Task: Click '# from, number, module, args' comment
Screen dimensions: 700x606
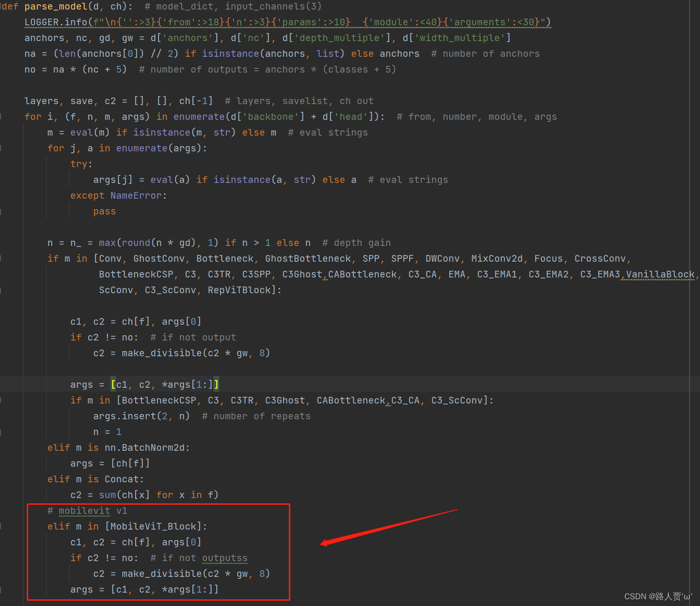Action: point(477,117)
